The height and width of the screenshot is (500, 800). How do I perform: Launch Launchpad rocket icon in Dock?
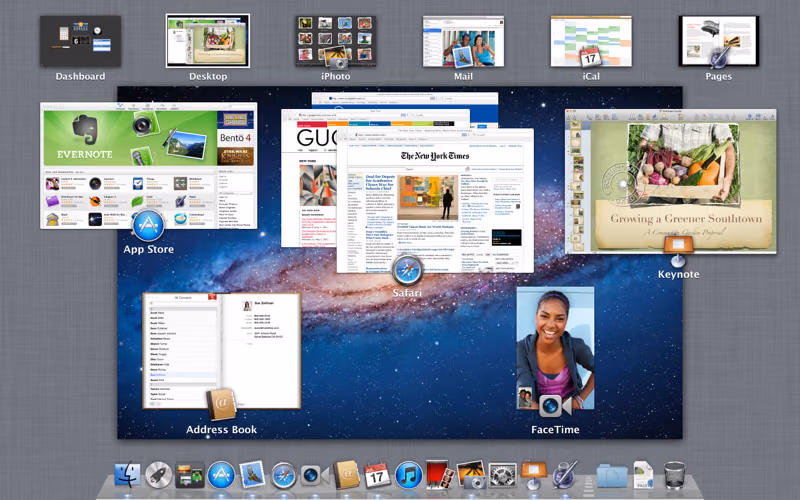(x=159, y=475)
